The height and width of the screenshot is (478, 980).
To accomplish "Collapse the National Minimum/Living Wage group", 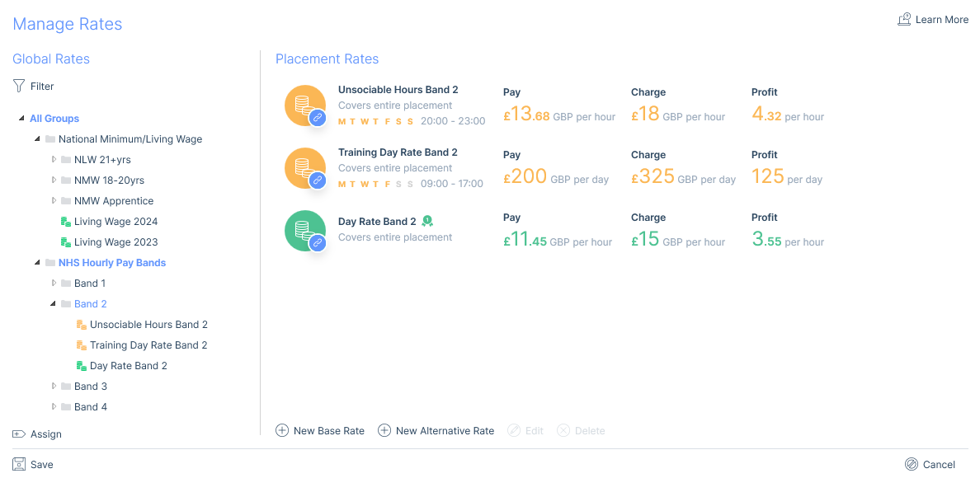I will (x=38, y=139).
